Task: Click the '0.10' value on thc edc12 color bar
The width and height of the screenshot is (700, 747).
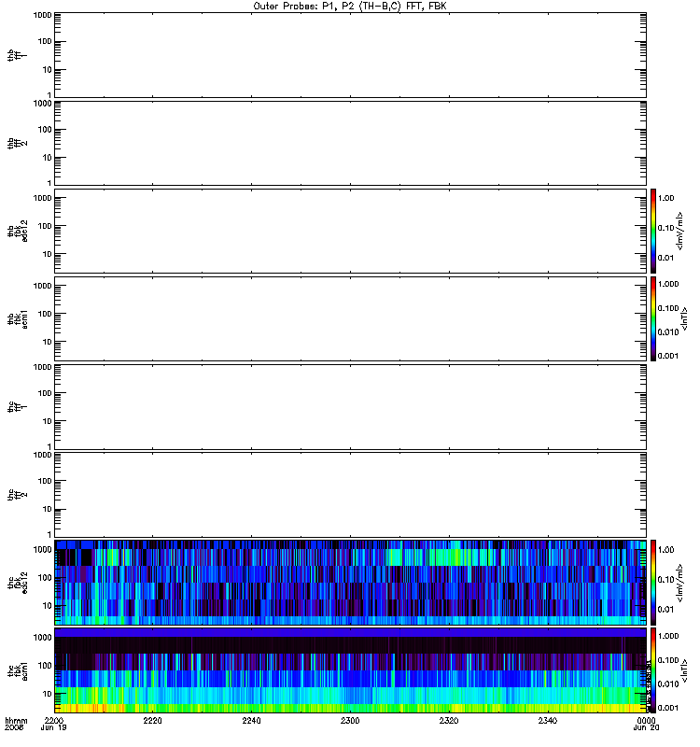Action: [665, 579]
